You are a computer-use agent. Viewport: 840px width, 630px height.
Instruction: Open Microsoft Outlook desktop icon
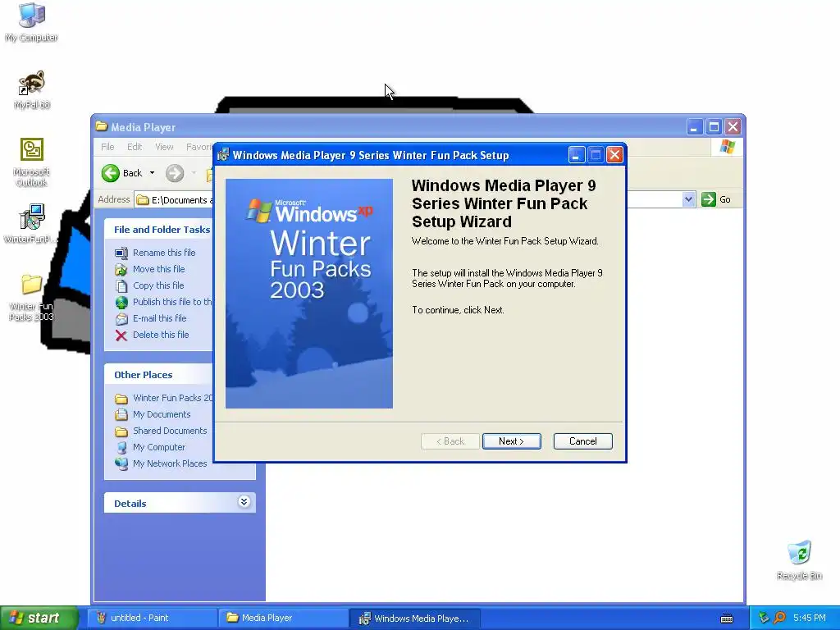pyautogui.click(x=32, y=162)
